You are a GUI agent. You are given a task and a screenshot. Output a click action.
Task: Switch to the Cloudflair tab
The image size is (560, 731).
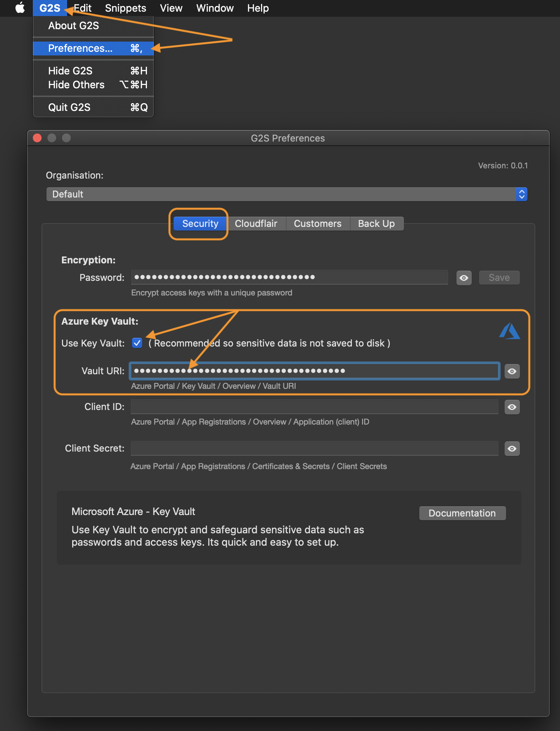pos(256,224)
